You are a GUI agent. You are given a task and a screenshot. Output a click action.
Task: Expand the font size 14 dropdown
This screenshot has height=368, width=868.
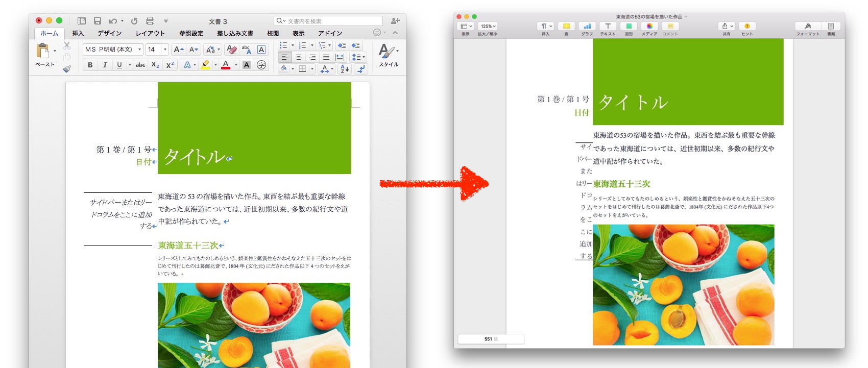(x=164, y=50)
